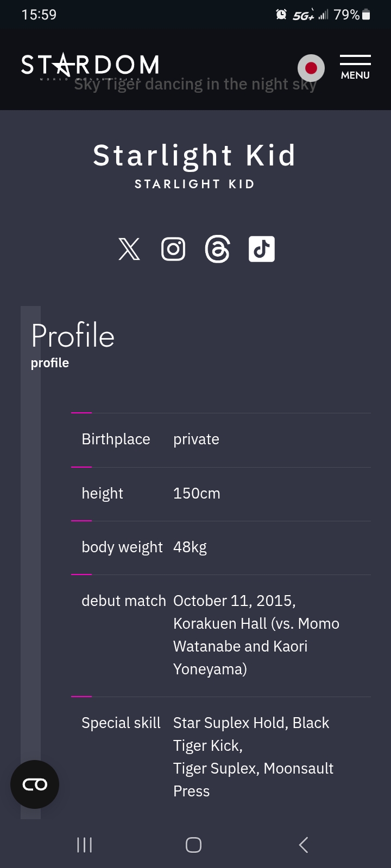Viewport: 391px width, 868px height.
Task: Tap the Starlight Kid name heading
Action: pos(194,156)
